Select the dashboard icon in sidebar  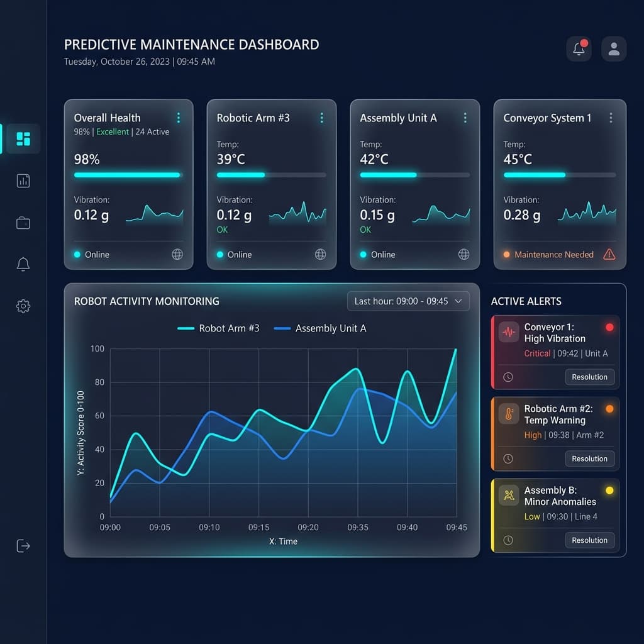23,139
